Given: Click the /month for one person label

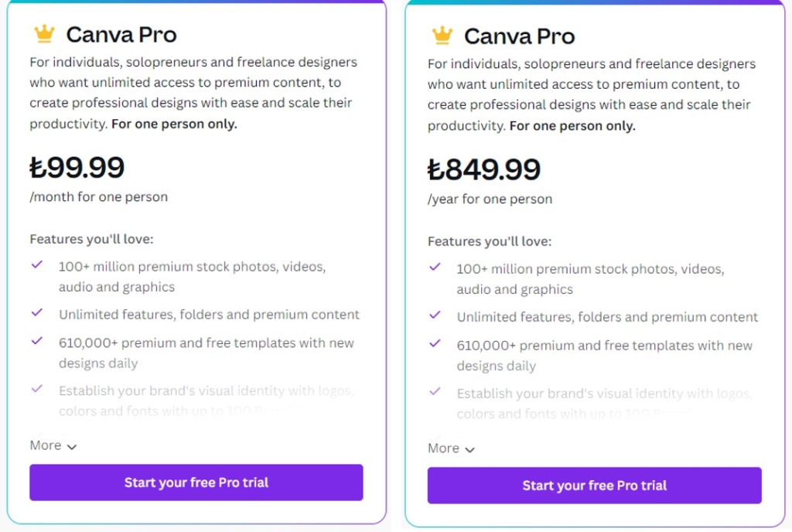Looking at the screenshot, I should [x=97, y=197].
